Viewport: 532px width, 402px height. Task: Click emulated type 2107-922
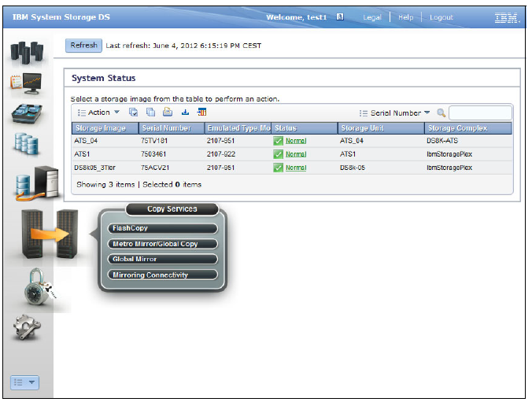click(x=220, y=154)
